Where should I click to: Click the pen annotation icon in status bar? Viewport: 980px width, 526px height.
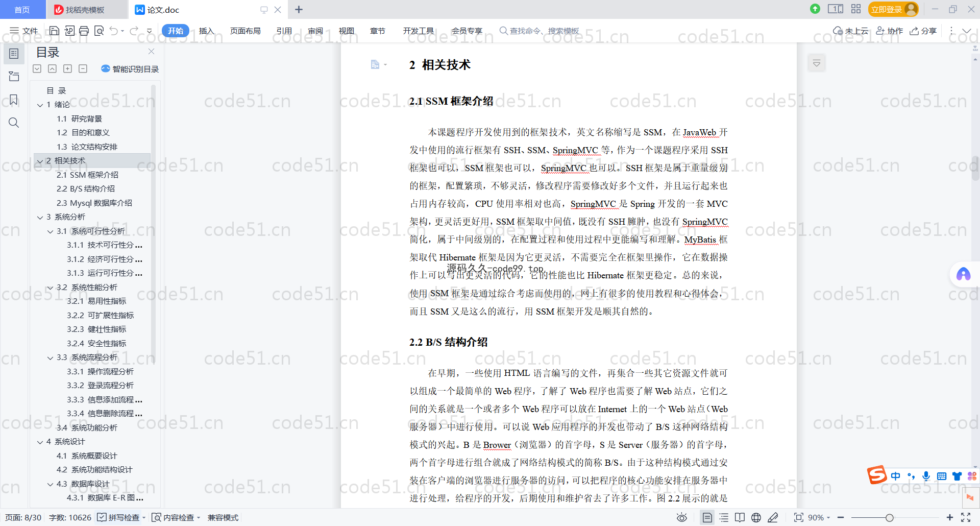click(x=773, y=517)
